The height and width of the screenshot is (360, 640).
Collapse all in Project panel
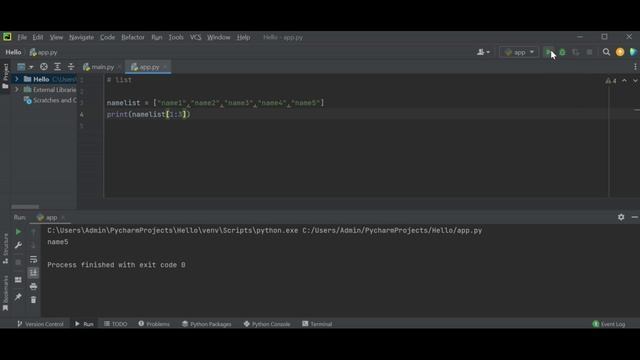[71, 67]
